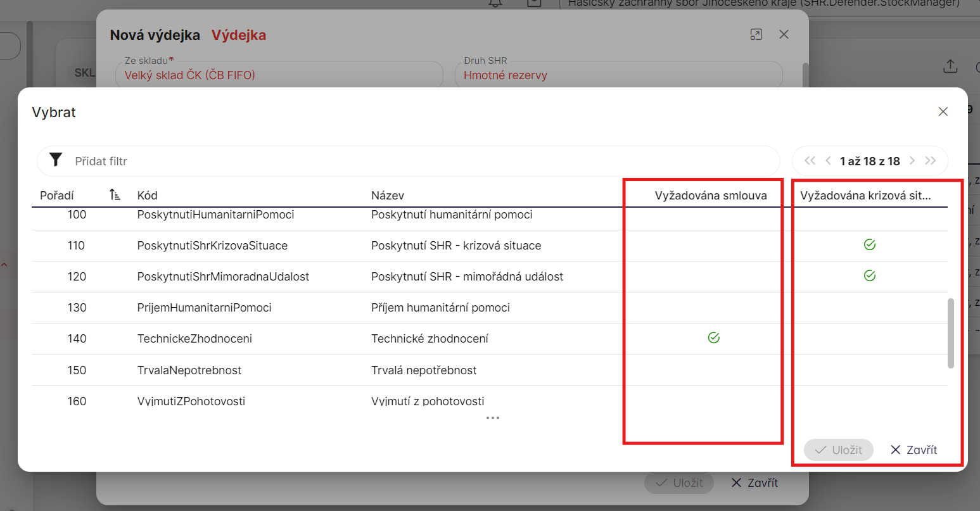Toggle the crisis checkmark for PoskytnutiShrKrizovaSituace

(x=870, y=245)
